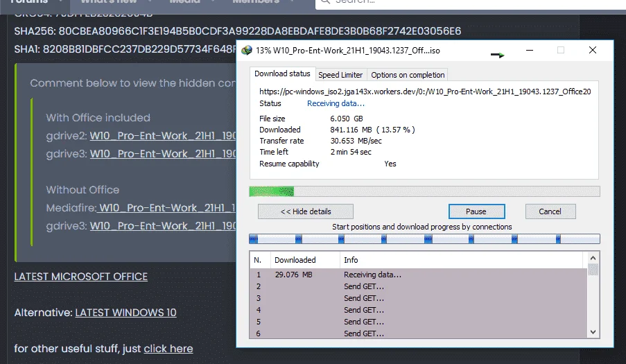The image size is (626, 364).
Task: Click the Info column header
Action: (461, 260)
